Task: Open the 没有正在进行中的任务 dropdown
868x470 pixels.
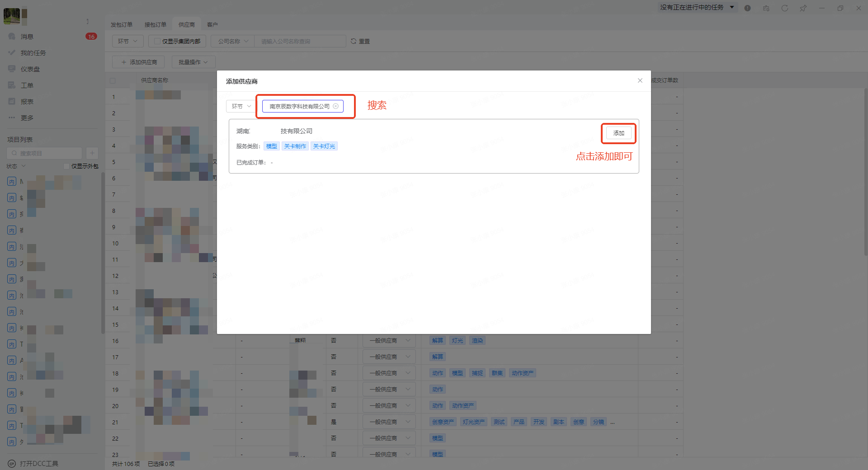Action: click(698, 8)
